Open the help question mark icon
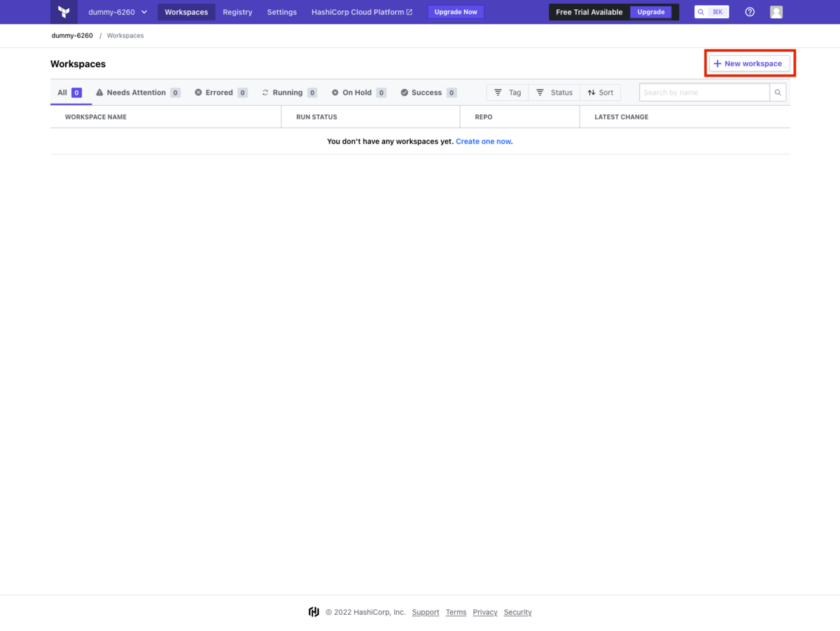The height and width of the screenshot is (631, 840). click(x=750, y=12)
